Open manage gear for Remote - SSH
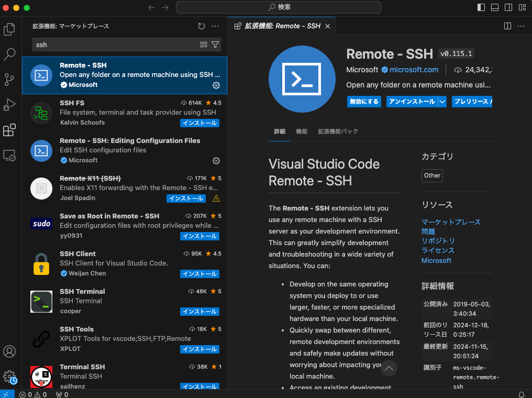The image size is (532, 398). [x=216, y=85]
